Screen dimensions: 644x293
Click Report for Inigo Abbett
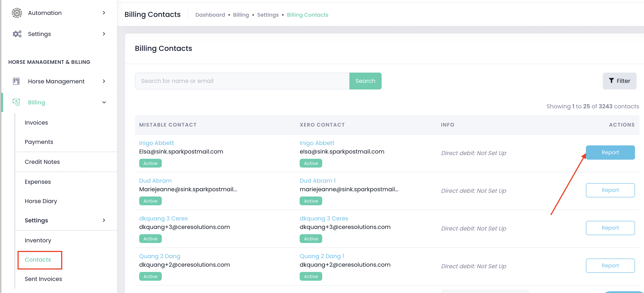610,152
